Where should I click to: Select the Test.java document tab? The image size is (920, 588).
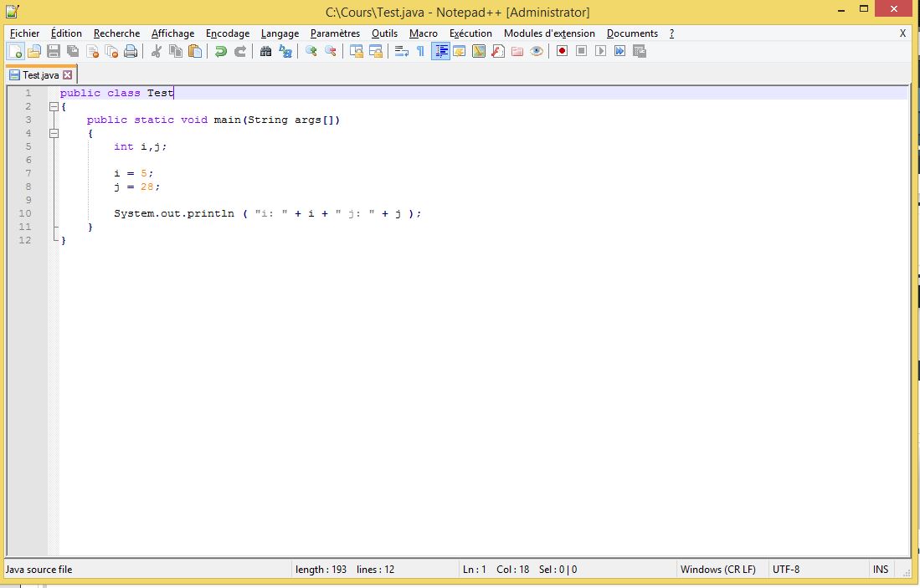(x=40, y=75)
